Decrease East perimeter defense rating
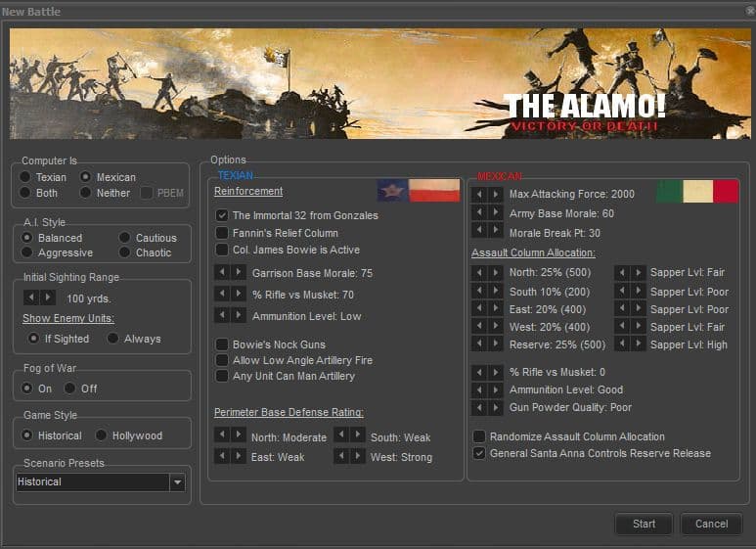 (x=222, y=456)
